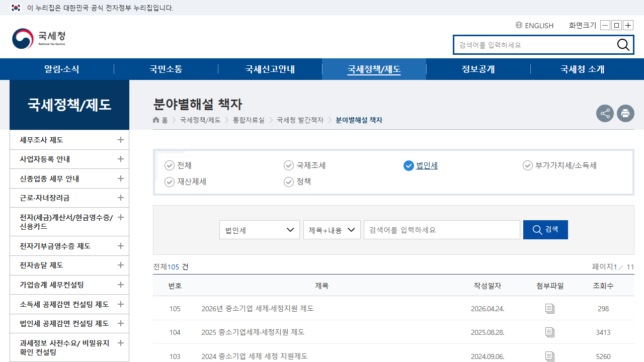Click the search magnifier icon in header

coord(623,45)
